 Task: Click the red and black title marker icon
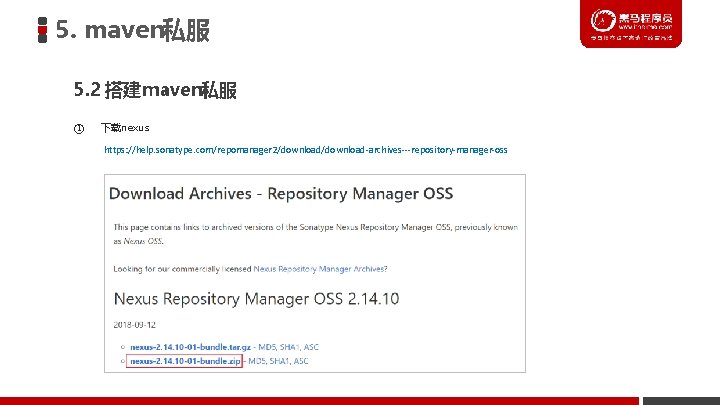pos(42,30)
